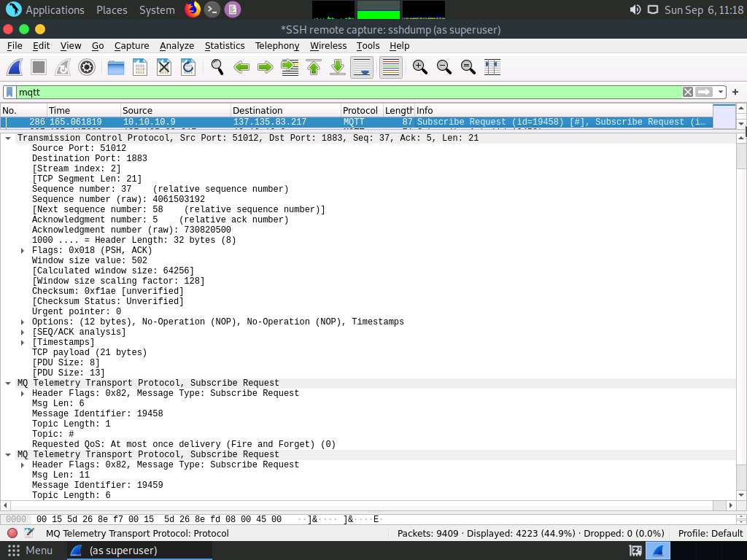
Task: Expand the SEQ/ACK analysis item
Action: pyautogui.click(x=21, y=331)
